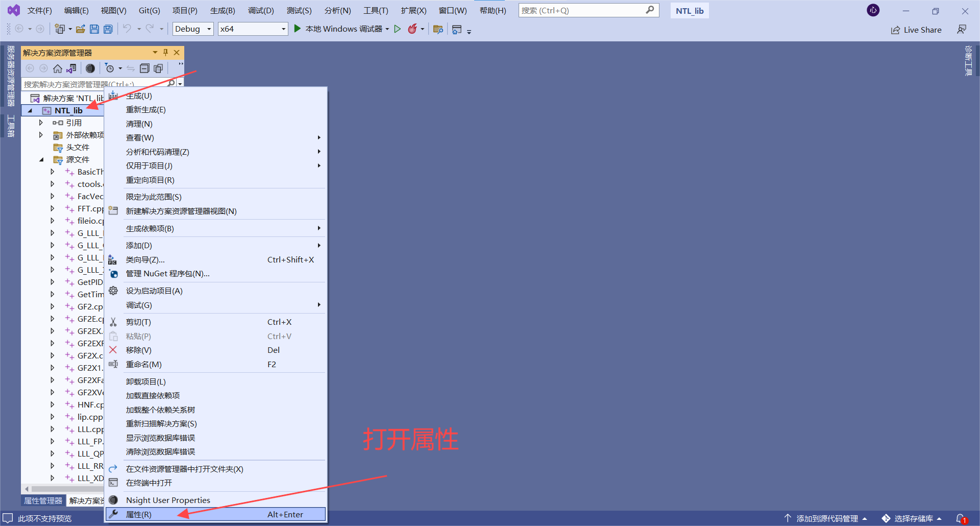Expand the lip.cpp tree item
Viewport: 980px width, 526px height.
[x=52, y=417]
